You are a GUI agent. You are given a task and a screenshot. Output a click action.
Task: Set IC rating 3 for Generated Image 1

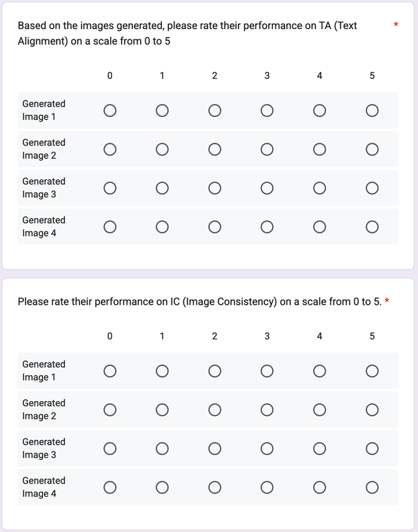[267, 371]
